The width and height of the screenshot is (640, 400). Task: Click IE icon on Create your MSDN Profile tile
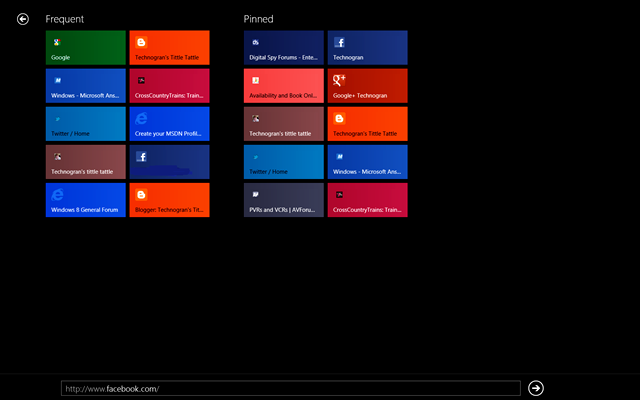(141, 118)
